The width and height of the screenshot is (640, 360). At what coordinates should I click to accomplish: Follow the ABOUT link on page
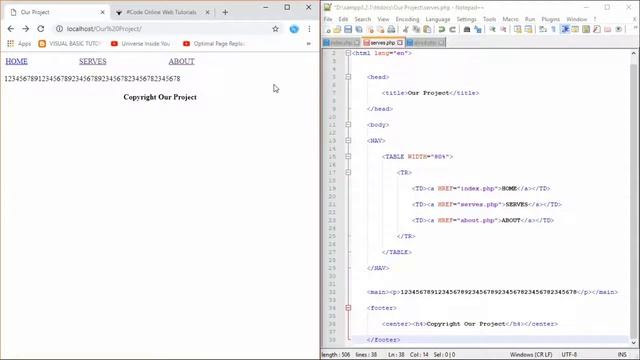[182, 61]
